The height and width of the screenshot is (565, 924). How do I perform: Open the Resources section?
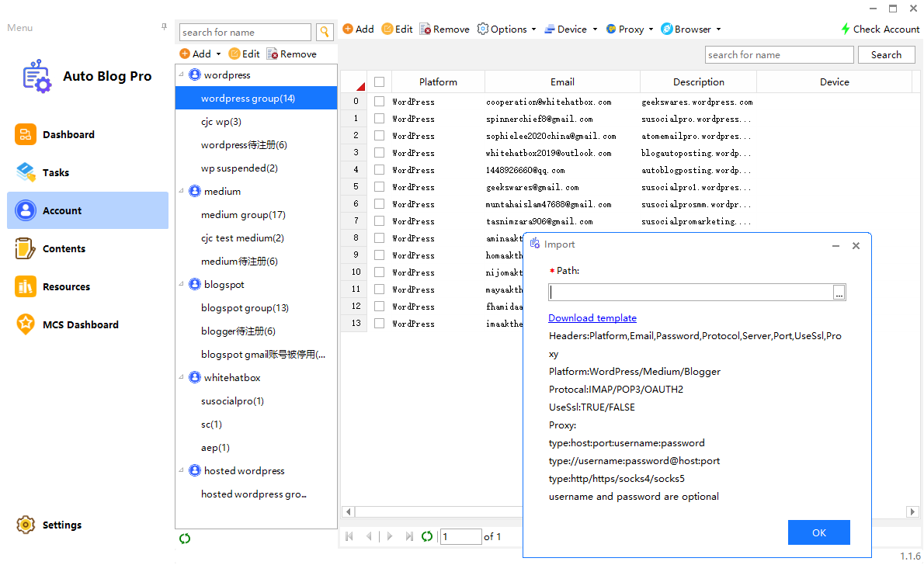point(87,287)
